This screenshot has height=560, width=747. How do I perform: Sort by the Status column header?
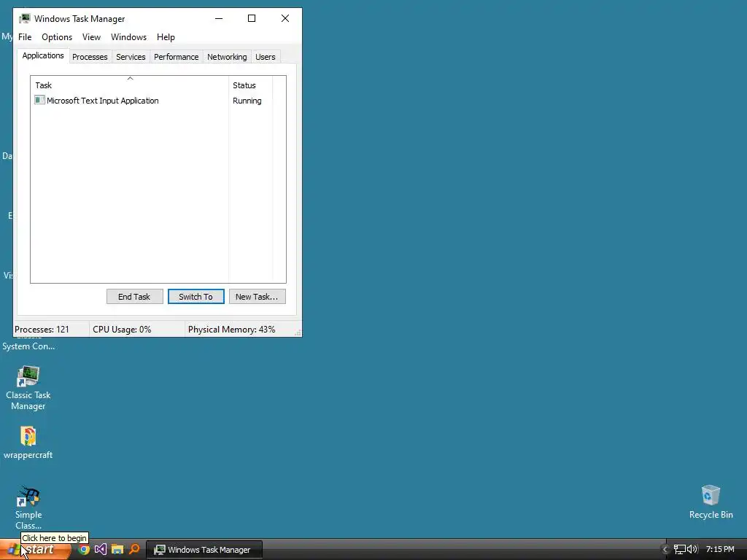[251, 85]
